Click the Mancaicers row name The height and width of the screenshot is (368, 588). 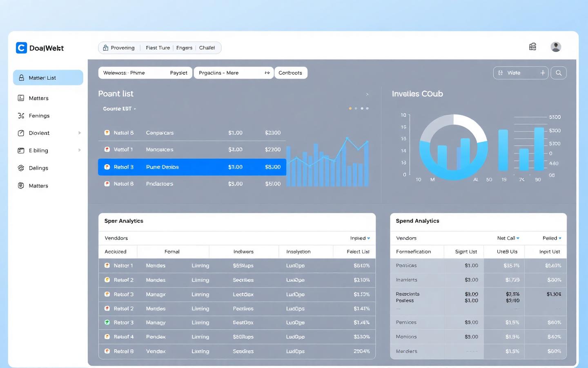point(160,150)
